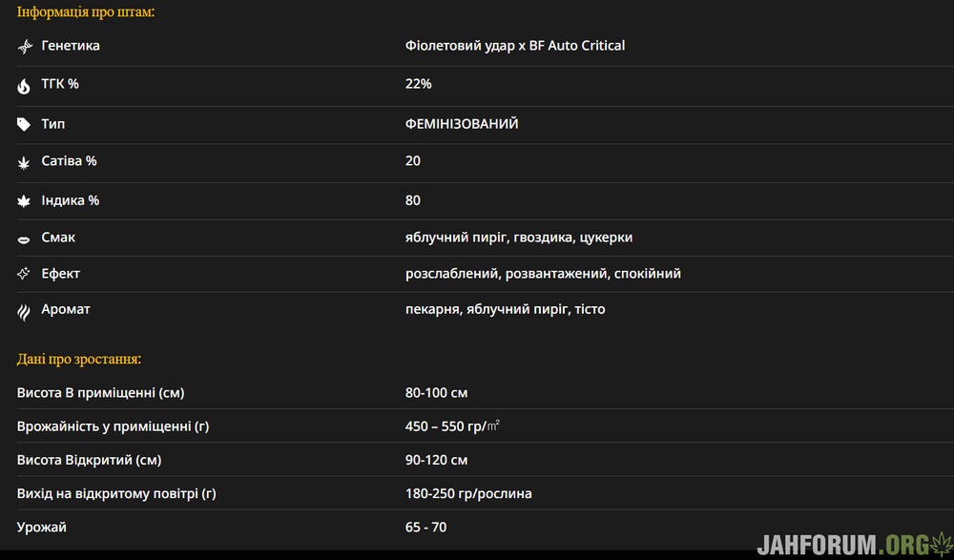Click the leaf icon next to Сатіва %
The image size is (954, 560).
pos(24,163)
